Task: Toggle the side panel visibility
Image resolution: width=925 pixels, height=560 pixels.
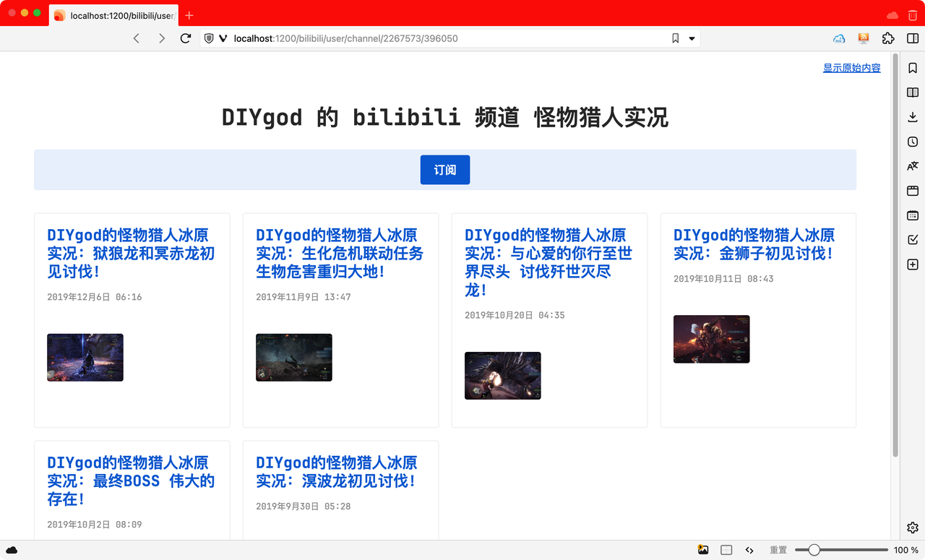Action: pos(913,38)
